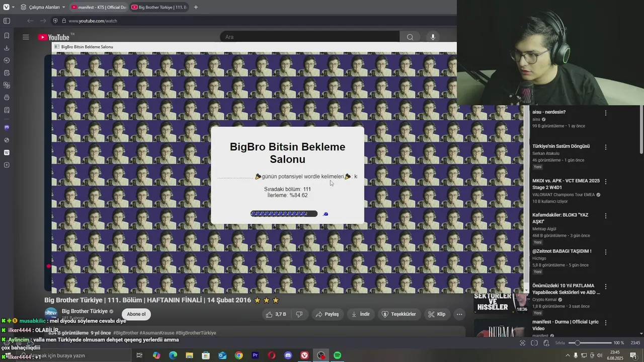Image resolution: width=644 pixels, height=362 pixels.
Task: Start YouTube voice search microphone
Action: point(433,37)
